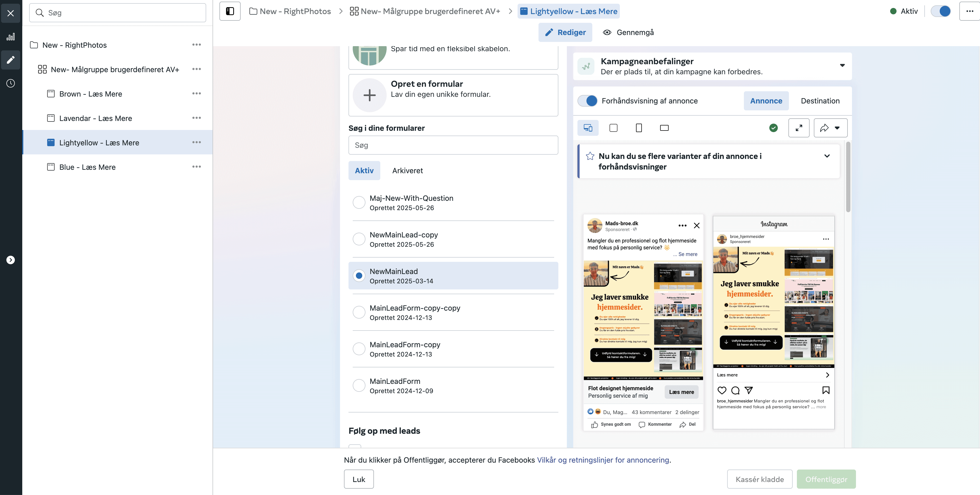The height and width of the screenshot is (495, 980).
Task: Select New- Målgruppe brugerdefineret AV+ ad set in tree
Action: [115, 69]
